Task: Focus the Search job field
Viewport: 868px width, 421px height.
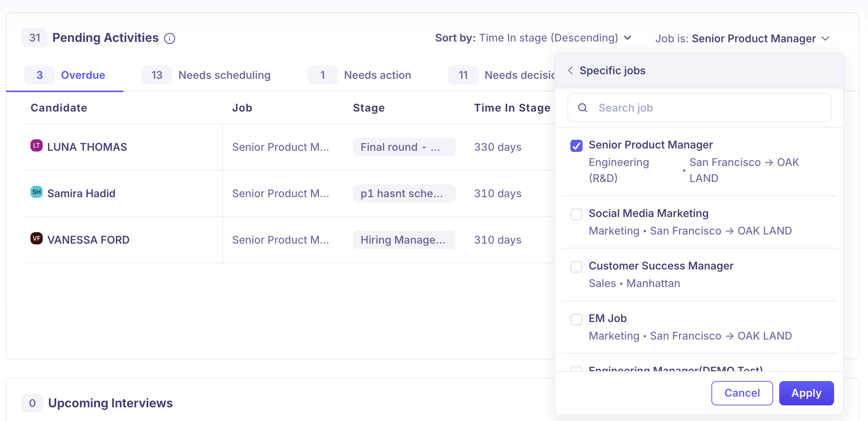Action: tap(699, 108)
